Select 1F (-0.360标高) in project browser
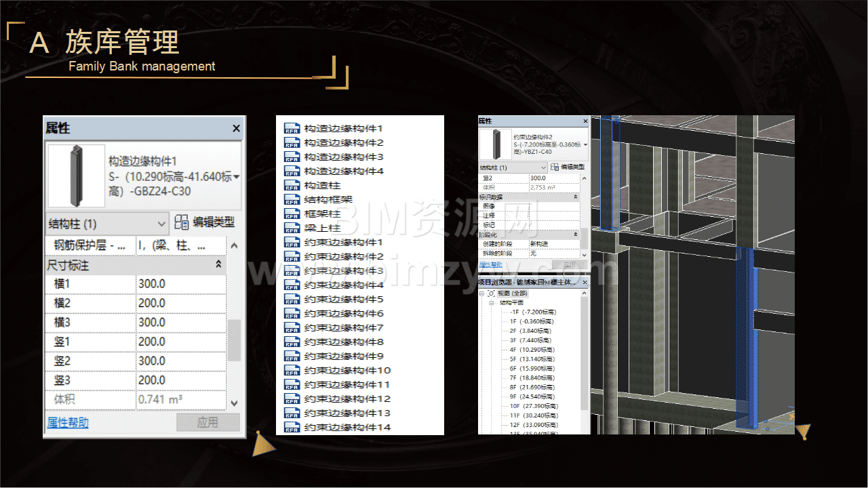868x488 pixels. (x=531, y=321)
